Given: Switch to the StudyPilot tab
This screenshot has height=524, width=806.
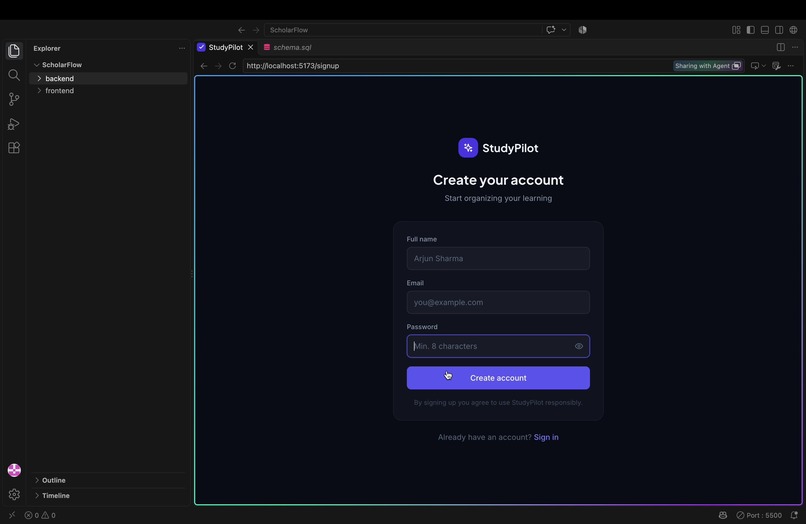Looking at the screenshot, I should (225, 47).
